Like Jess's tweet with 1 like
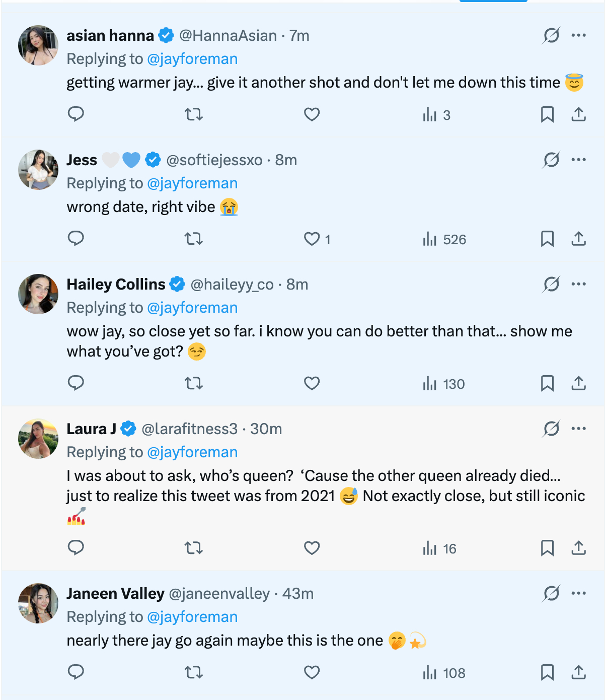 [312, 239]
